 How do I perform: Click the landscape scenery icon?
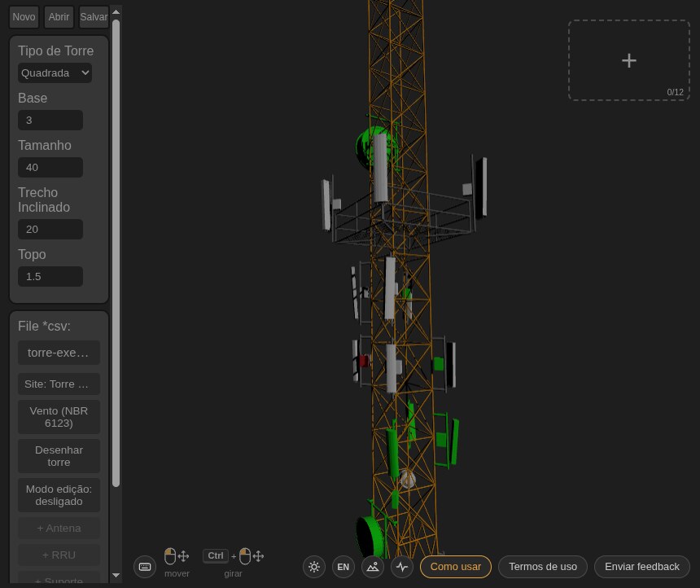coord(373,567)
